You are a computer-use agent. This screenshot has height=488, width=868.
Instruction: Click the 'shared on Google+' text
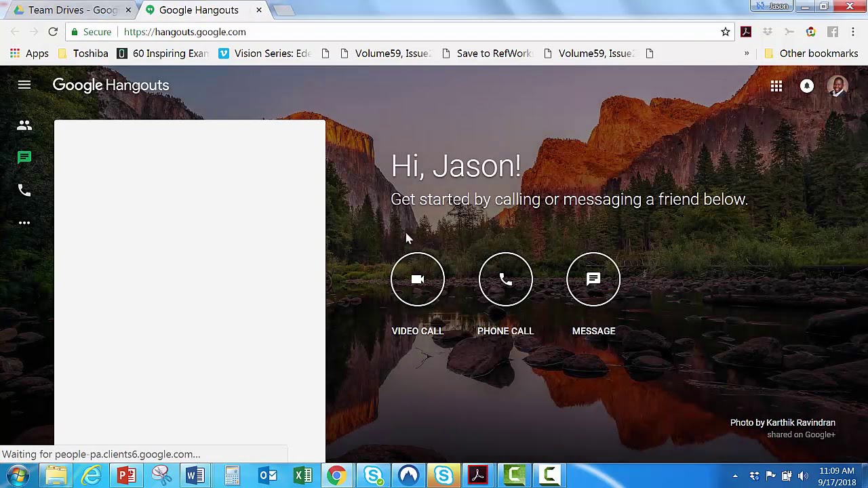tap(801, 434)
